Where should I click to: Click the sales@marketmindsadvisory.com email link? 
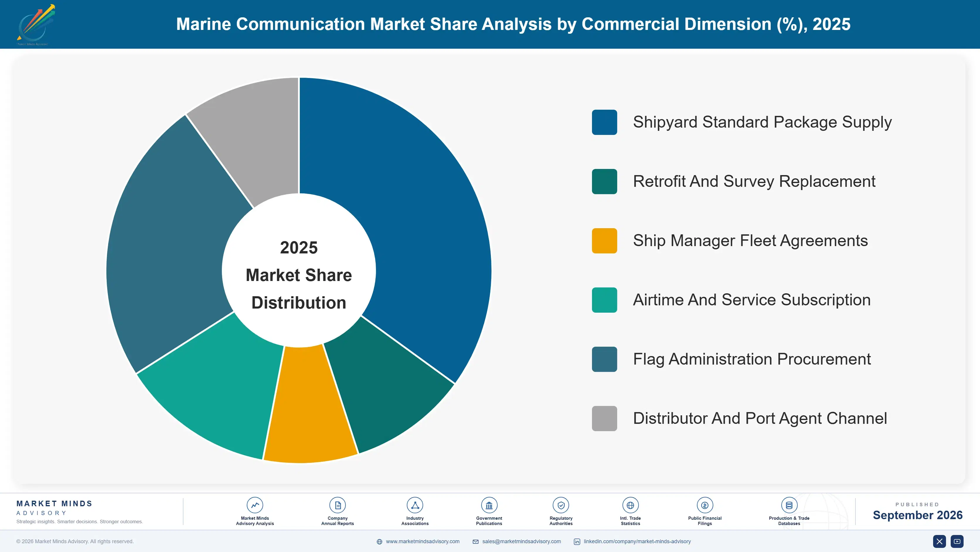[x=522, y=541]
